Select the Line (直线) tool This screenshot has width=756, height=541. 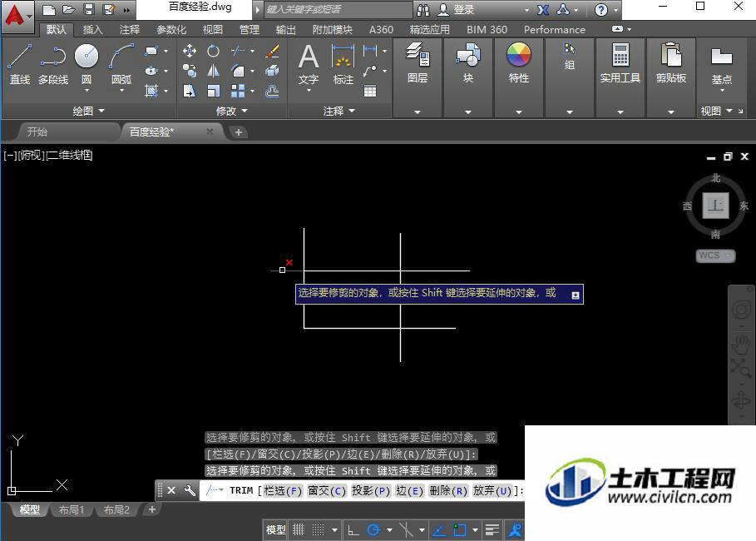pyautogui.click(x=19, y=64)
